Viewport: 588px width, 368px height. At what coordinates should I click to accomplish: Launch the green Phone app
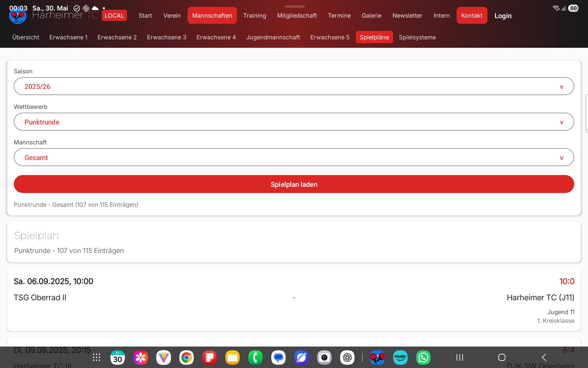255,357
